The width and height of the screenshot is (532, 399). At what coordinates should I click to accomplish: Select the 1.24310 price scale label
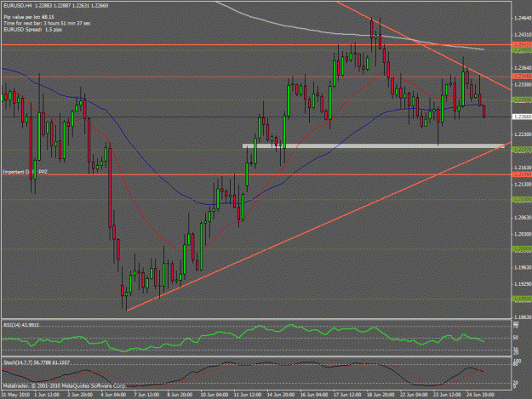pos(523,35)
